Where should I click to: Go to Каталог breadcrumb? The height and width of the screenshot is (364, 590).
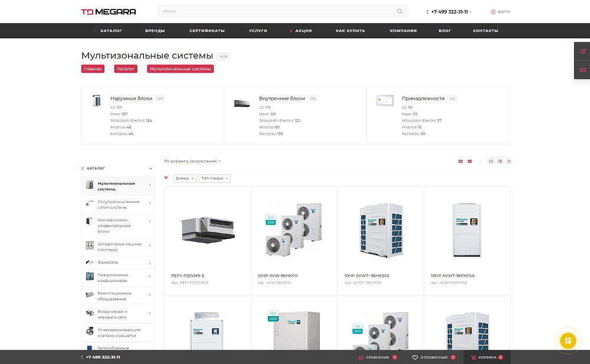126,69
